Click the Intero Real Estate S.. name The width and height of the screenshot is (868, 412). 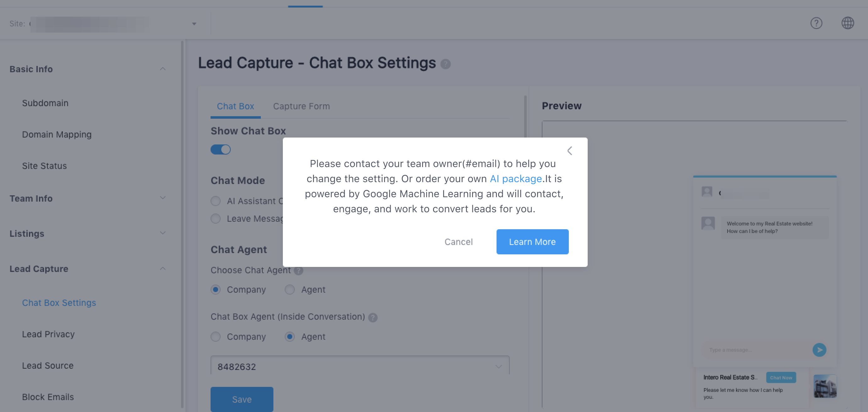coord(730,378)
